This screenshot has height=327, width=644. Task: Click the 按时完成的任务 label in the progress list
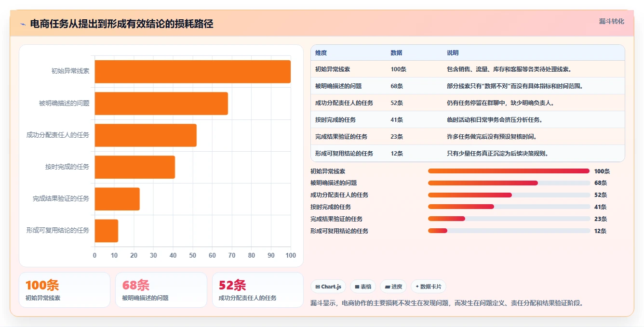click(x=331, y=207)
